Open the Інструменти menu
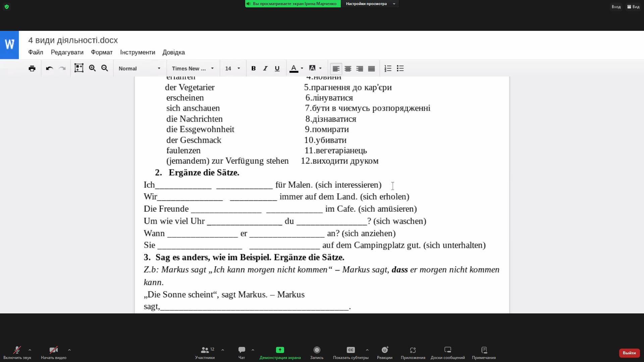The width and height of the screenshot is (644, 362). coord(138,52)
